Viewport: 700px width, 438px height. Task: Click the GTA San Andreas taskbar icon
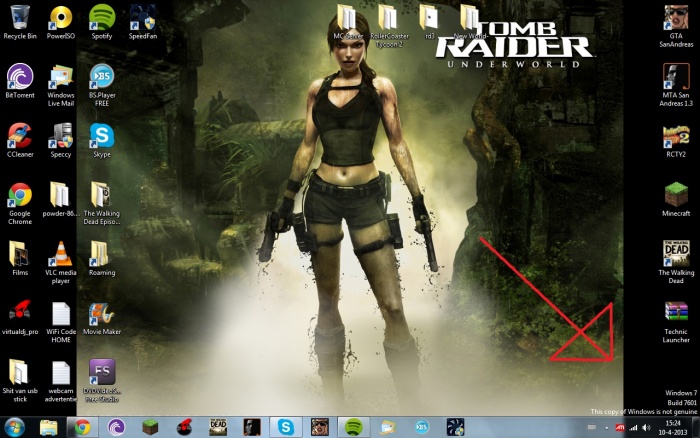pos(320,427)
